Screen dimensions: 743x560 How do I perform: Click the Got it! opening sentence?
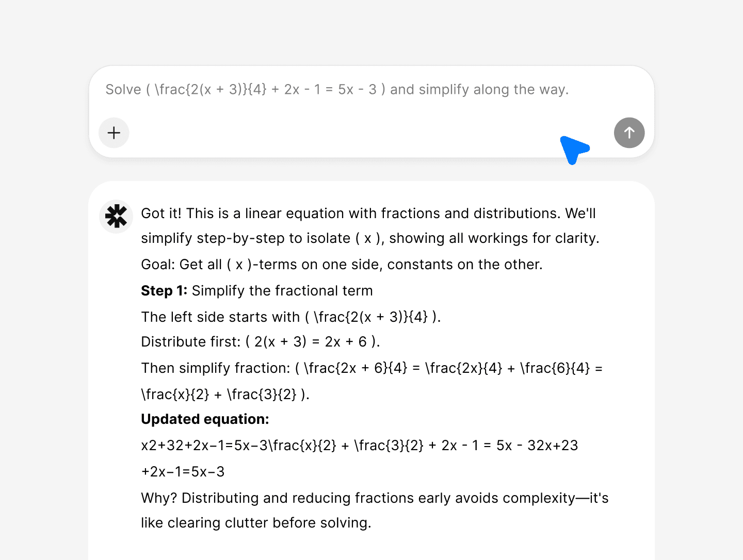click(x=368, y=213)
